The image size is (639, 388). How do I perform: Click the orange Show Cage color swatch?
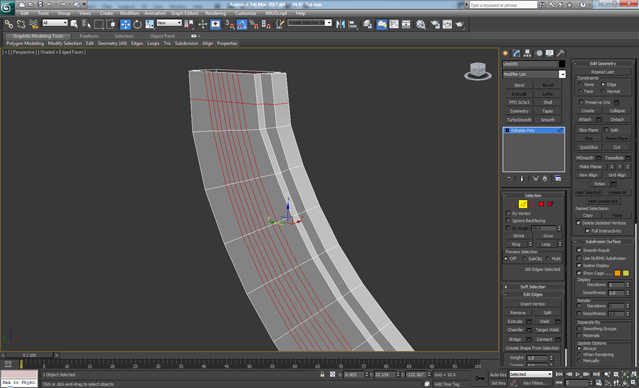617,273
